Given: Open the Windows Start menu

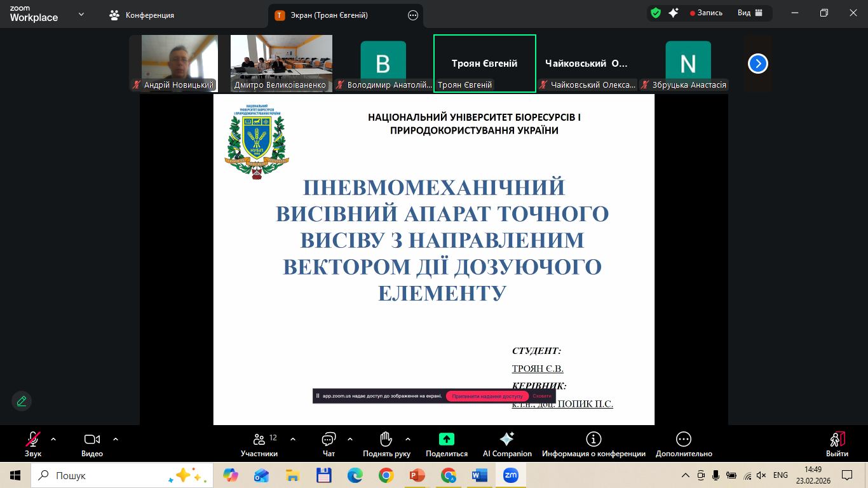Looking at the screenshot, I should pyautogui.click(x=15, y=475).
